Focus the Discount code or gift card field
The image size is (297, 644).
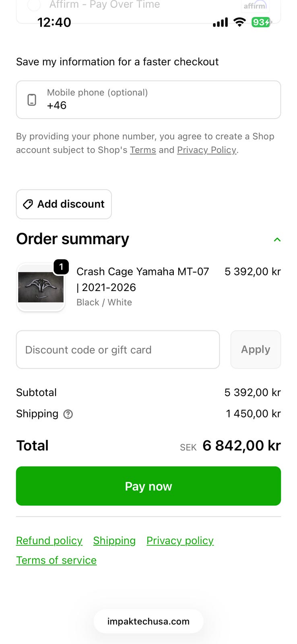click(x=118, y=350)
